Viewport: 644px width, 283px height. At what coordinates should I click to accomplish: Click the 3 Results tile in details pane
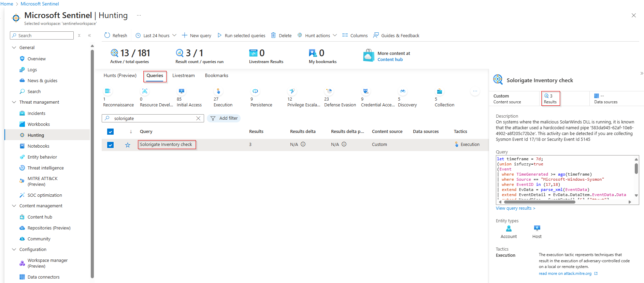click(550, 99)
